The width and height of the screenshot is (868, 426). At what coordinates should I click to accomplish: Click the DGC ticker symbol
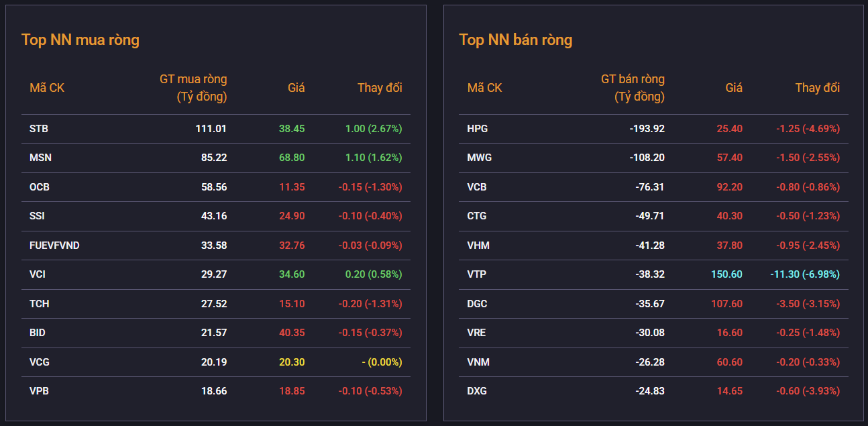[x=478, y=304]
